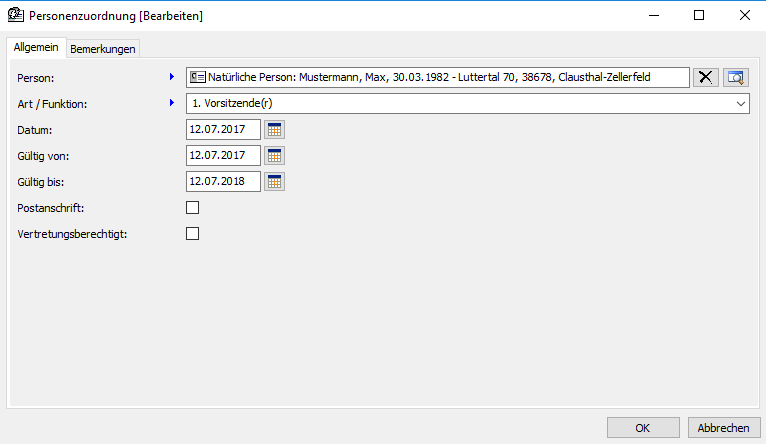Screen dimensions: 766x444
Task: Confirm with the OK button
Action: click(x=643, y=427)
